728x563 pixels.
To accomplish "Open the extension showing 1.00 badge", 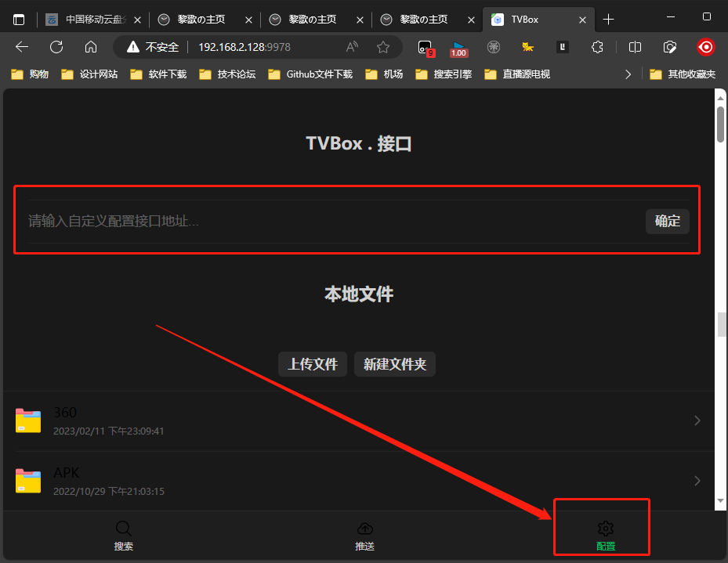I will [x=458, y=49].
